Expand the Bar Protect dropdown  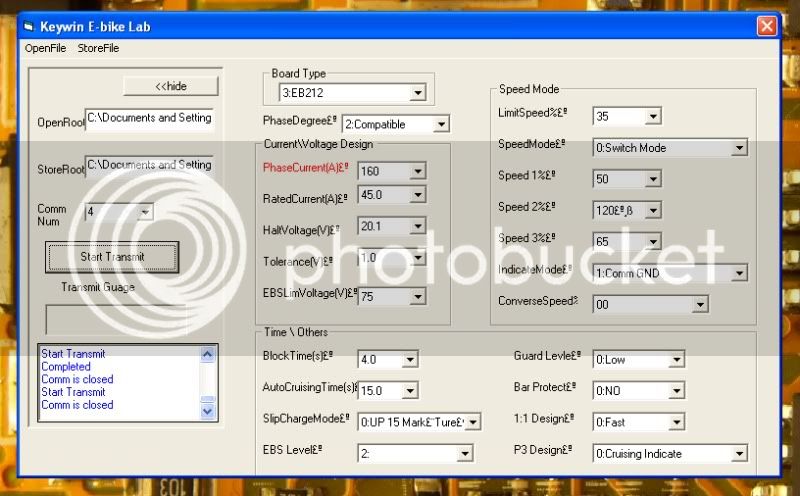[x=677, y=391]
